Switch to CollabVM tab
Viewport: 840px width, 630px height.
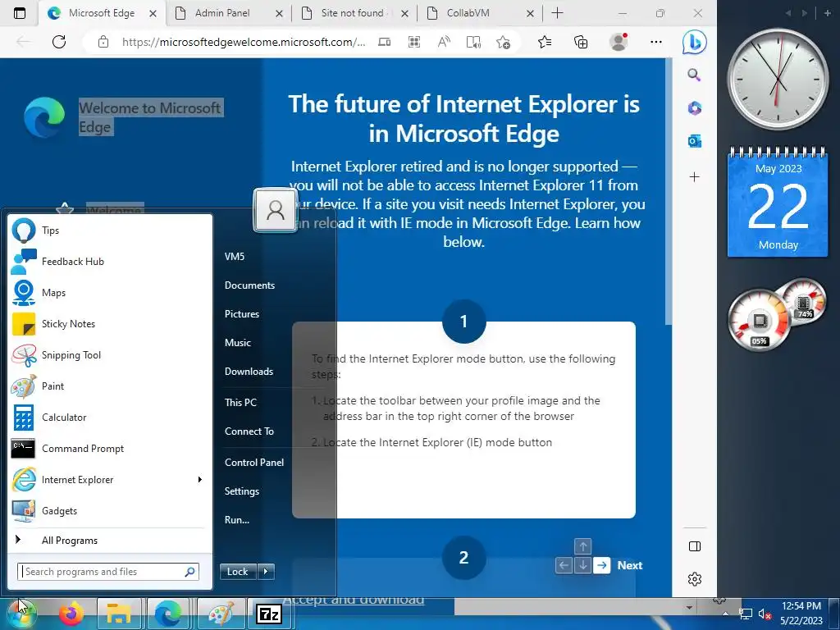(x=468, y=13)
